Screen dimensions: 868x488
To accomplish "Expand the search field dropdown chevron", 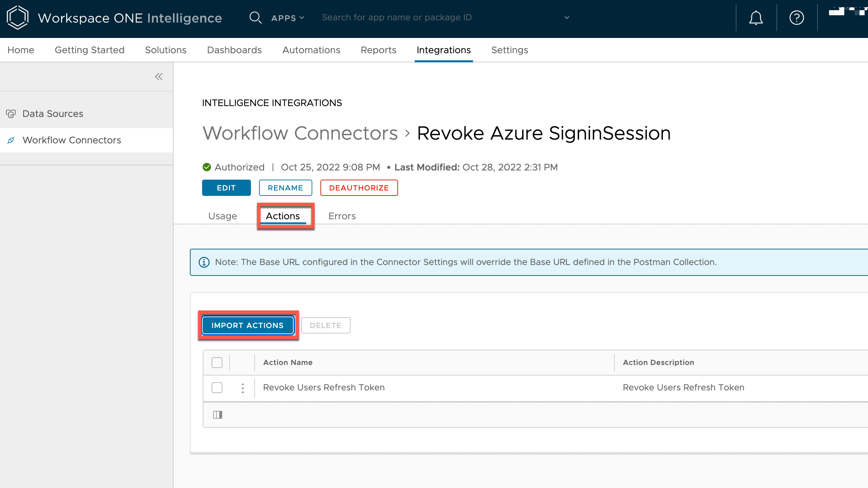I will [x=567, y=18].
